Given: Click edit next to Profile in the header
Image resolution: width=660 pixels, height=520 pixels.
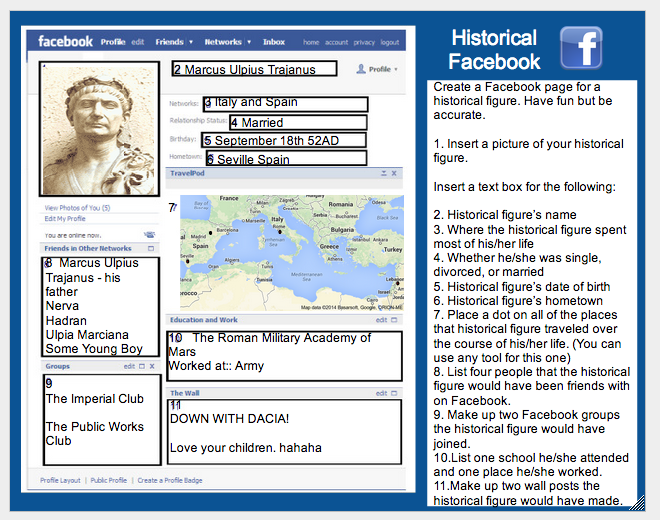Looking at the screenshot, I should click(138, 42).
